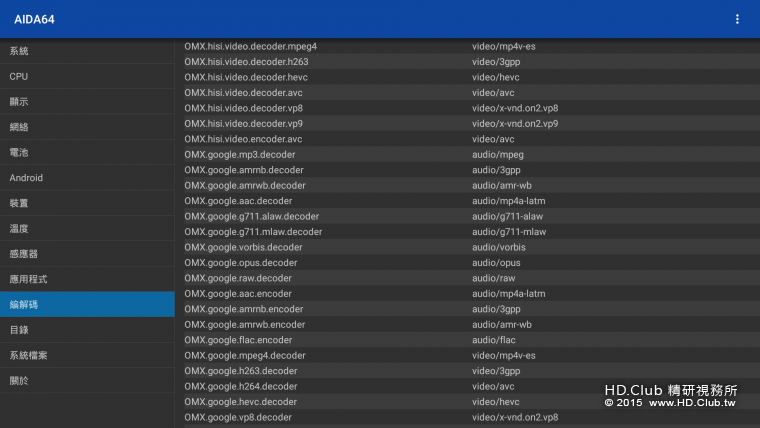Select OMX.google.h263.decoder row
Image resolution: width=760 pixels, height=428 pixels.
click(x=472, y=371)
